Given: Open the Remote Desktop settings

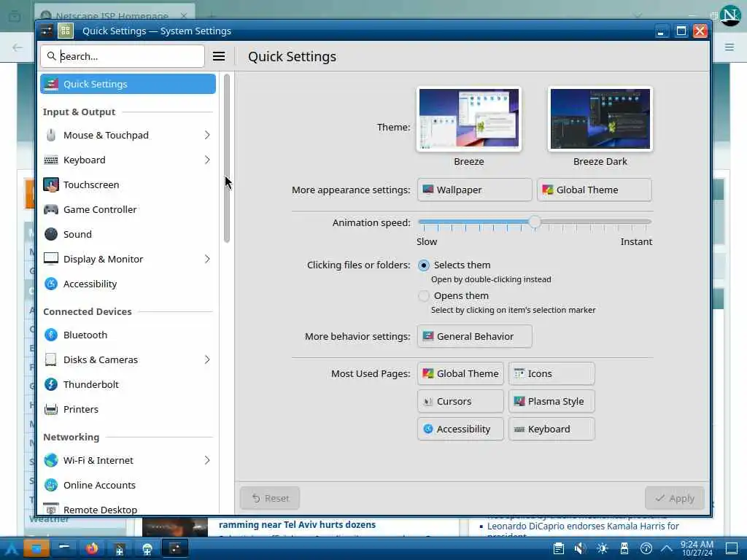Looking at the screenshot, I should (x=128, y=508).
